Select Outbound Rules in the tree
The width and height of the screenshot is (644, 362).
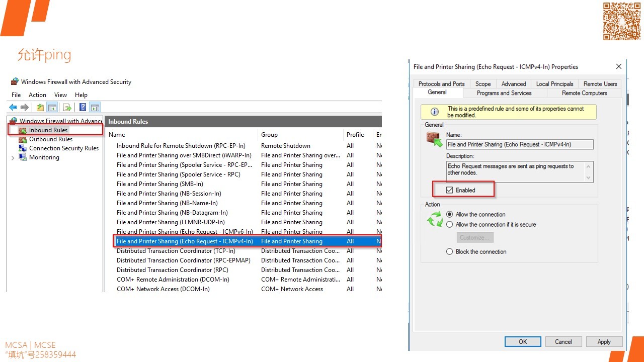coord(51,139)
